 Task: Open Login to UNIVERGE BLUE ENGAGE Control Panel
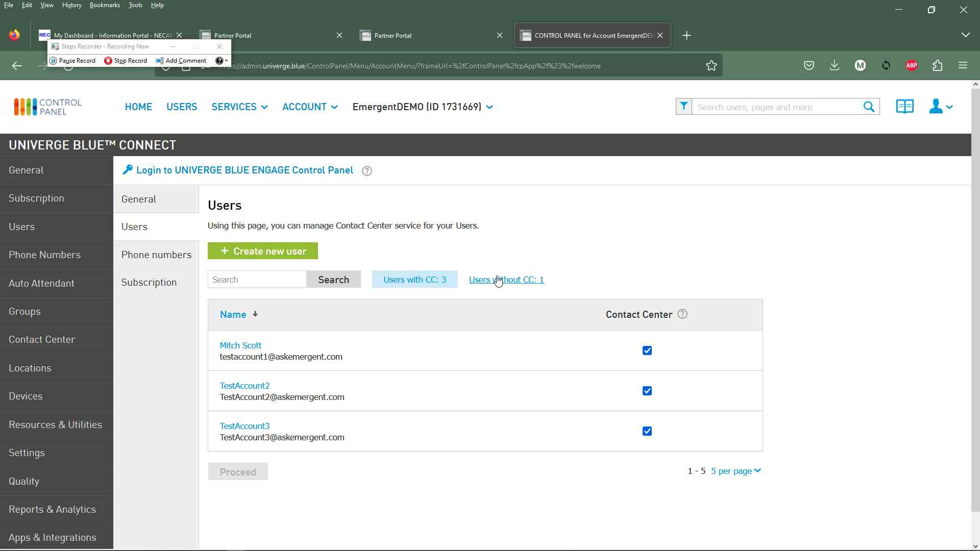click(244, 170)
